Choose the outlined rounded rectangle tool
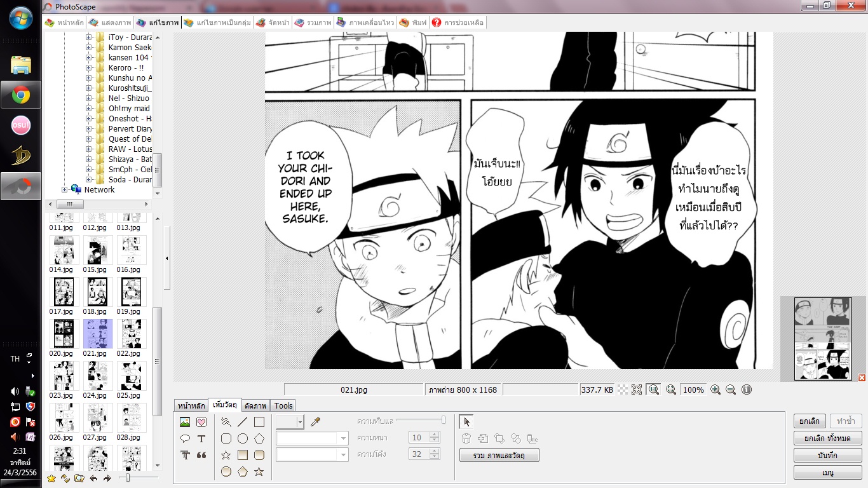Image resolution: width=868 pixels, height=488 pixels. click(x=226, y=438)
